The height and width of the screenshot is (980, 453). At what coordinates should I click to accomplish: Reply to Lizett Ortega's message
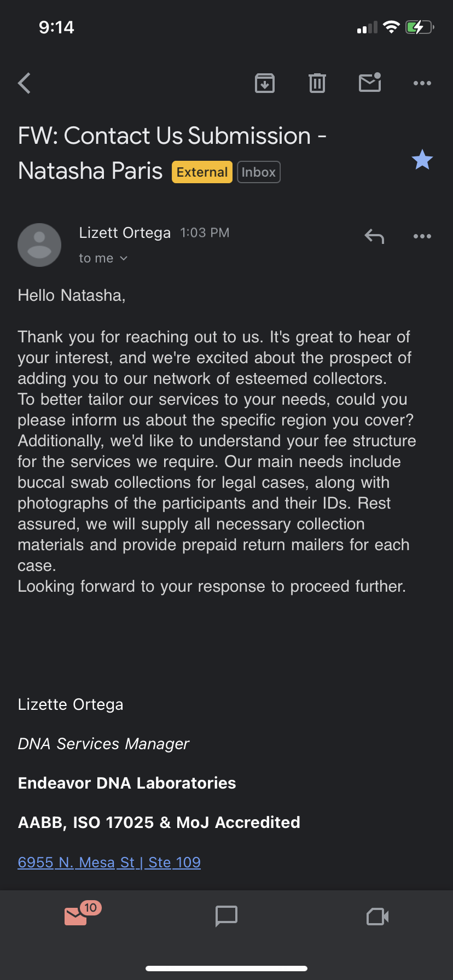(x=374, y=236)
